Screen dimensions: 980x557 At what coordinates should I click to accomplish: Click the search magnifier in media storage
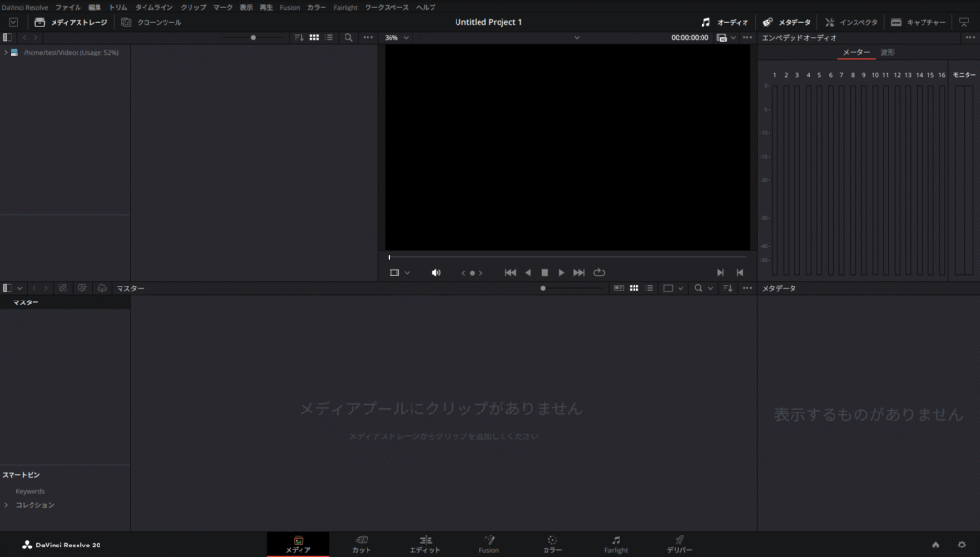coord(348,37)
